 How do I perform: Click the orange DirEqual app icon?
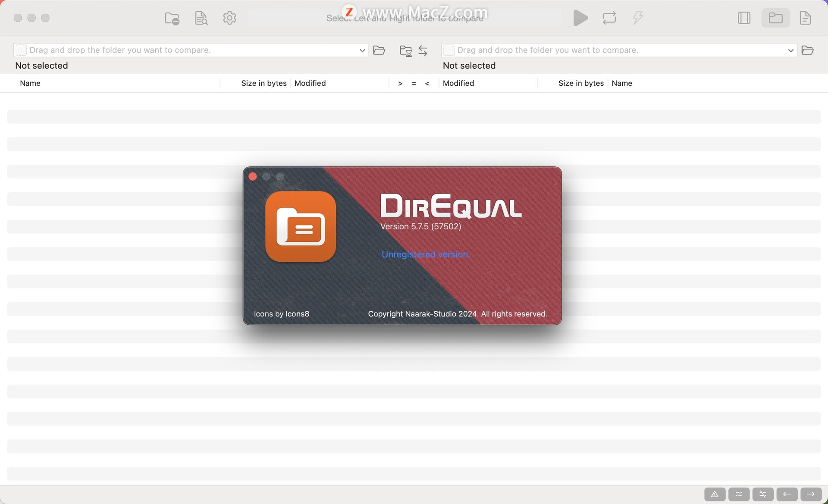click(x=301, y=226)
